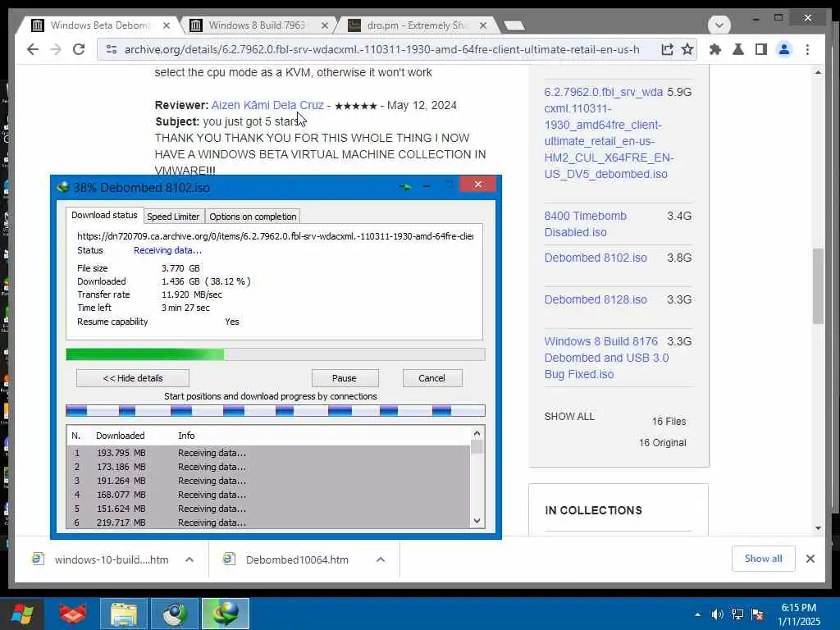The width and height of the screenshot is (840, 630).
Task: Click the page vertical scrollbar thumb
Action: click(818, 286)
